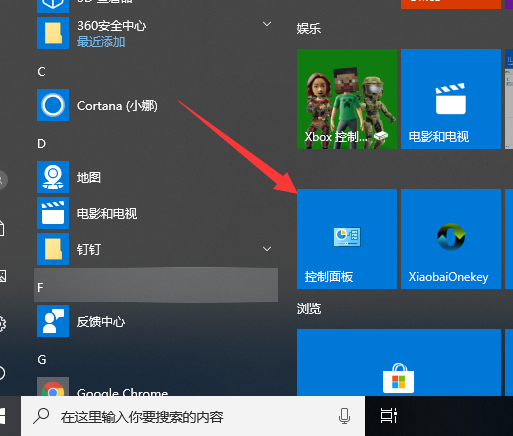Select the highlighted F section header

[156, 285]
